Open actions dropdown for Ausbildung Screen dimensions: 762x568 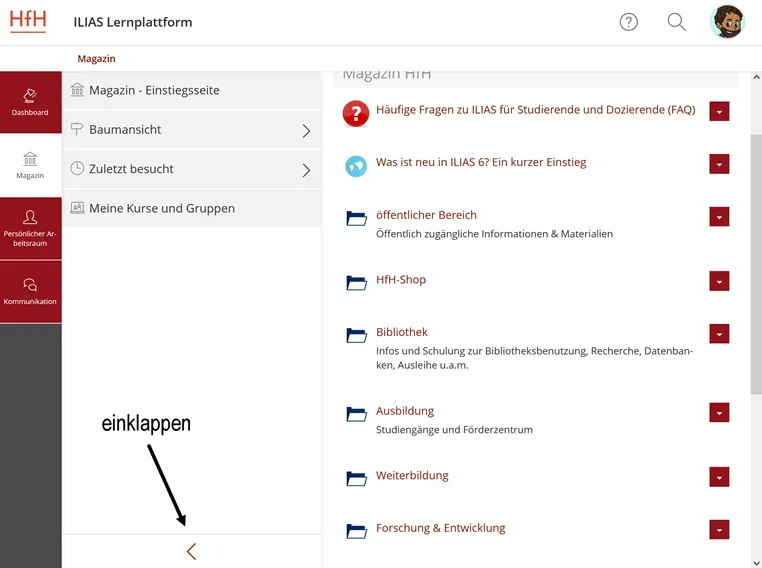click(x=719, y=413)
